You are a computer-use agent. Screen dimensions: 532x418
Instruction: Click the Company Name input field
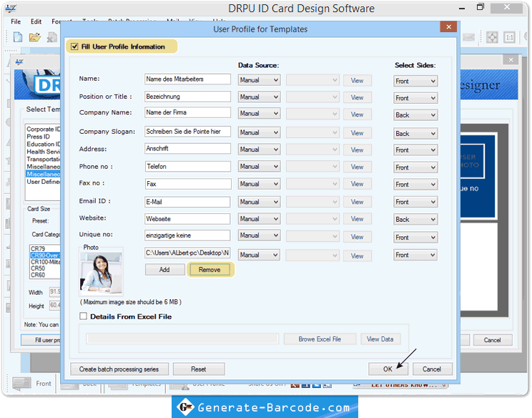(x=187, y=112)
